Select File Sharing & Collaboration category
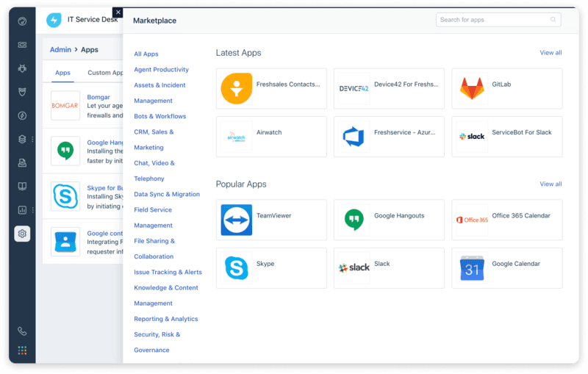The width and height of the screenshot is (588, 374). click(x=154, y=249)
